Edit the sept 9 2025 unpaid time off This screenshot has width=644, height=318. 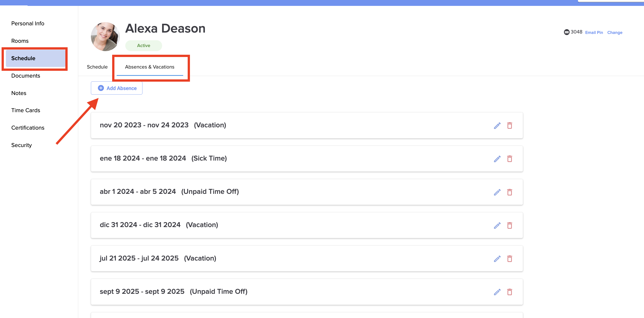pyautogui.click(x=497, y=292)
